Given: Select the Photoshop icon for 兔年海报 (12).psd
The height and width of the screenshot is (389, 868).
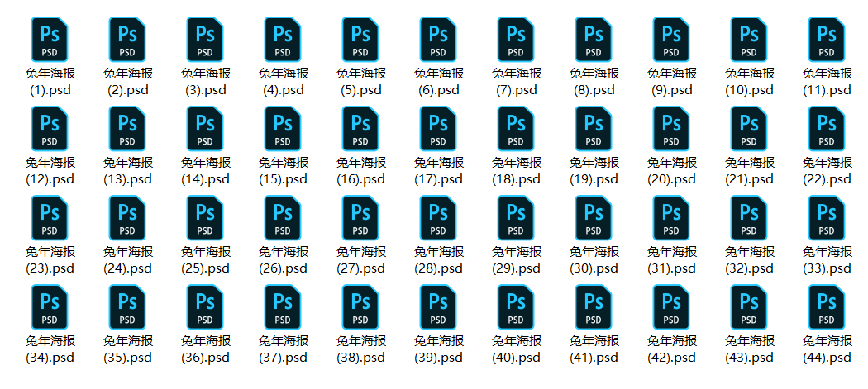Looking at the screenshot, I should [x=50, y=128].
